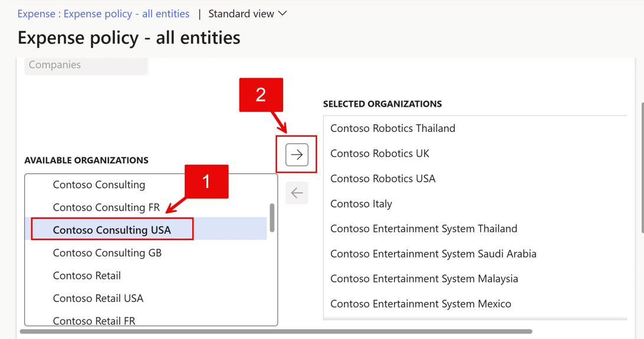Expand the Standard view dropdown
Viewport: 644px width, 339px height.
click(248, 14)
